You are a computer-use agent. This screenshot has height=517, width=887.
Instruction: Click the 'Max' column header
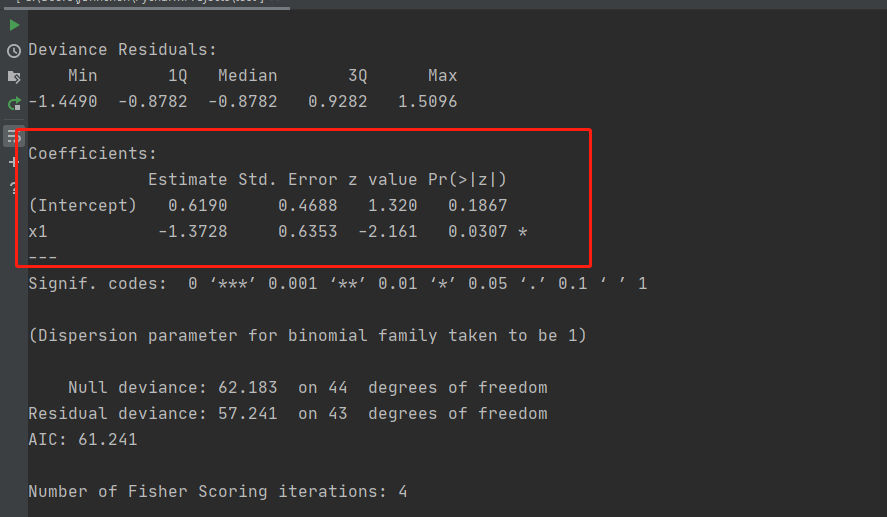442,75
